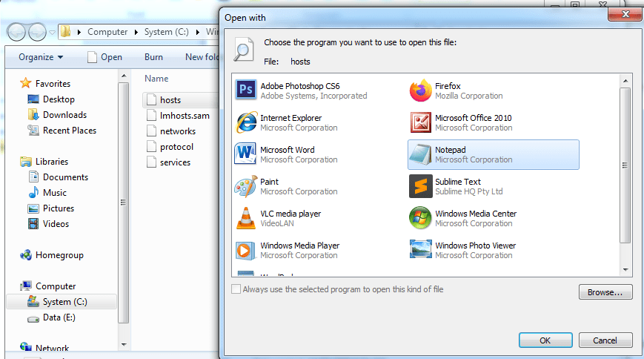Select Computer in navigation pane

click(56, 286)
